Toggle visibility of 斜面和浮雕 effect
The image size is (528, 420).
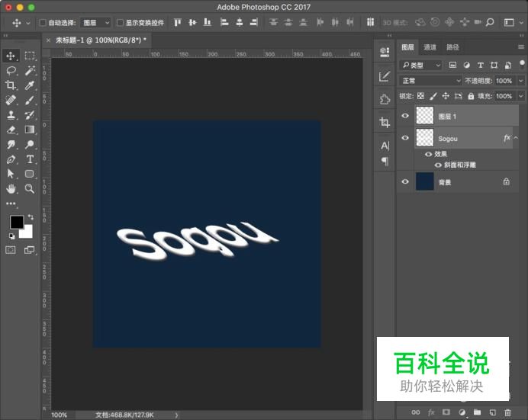438,165
